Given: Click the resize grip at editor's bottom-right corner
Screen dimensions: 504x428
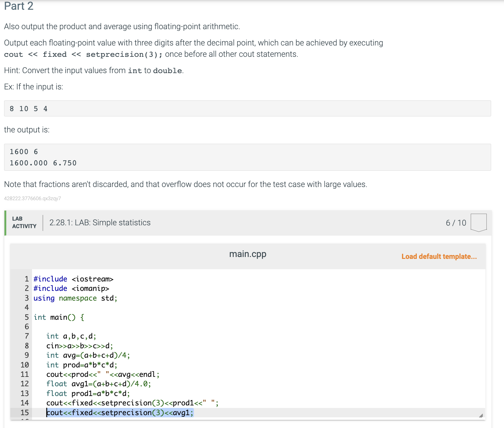Looking at the screenshot, I should pyautogui.click(x=480, y=415).
